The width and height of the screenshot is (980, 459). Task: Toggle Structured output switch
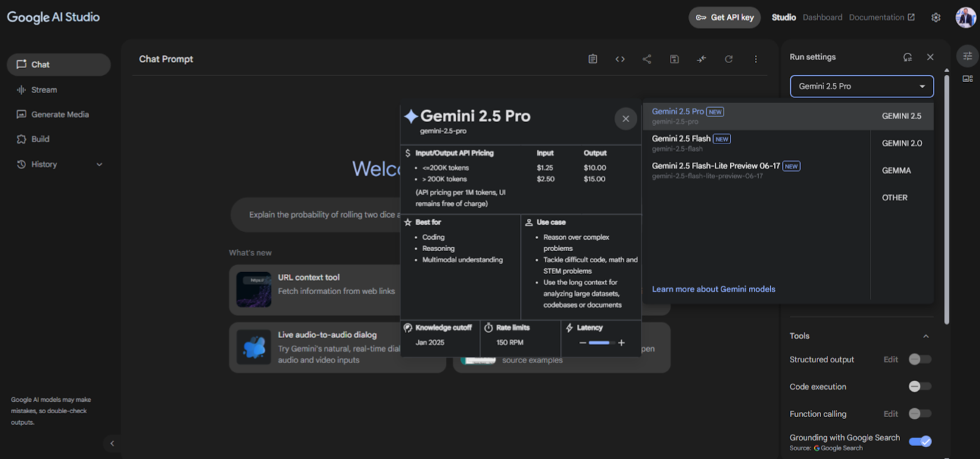pyautogui.click(x=920, y=359)
